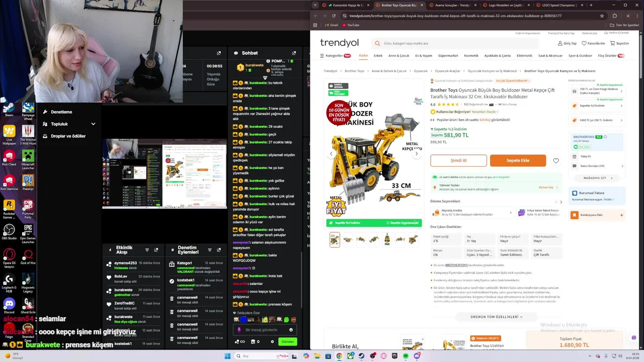Open the emoji picker in the chat message box
Screen dimensions: 644x362
(291, 330)
